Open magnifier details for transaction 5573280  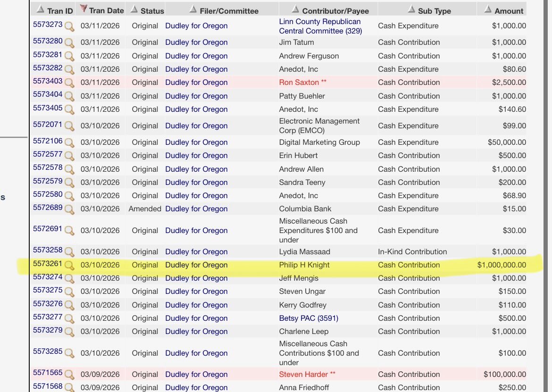69,43
